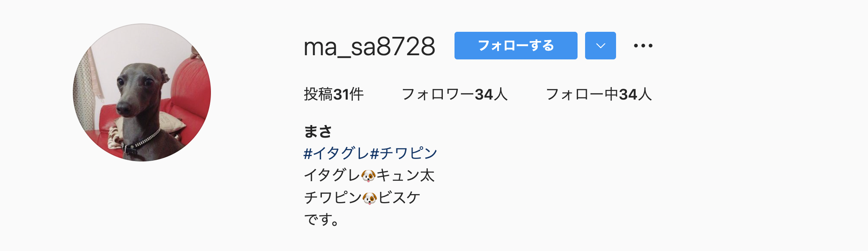Viewport: 868px width, 251px height.
Task: View the フォロワー34人 followers list
Action: (455, 94)
